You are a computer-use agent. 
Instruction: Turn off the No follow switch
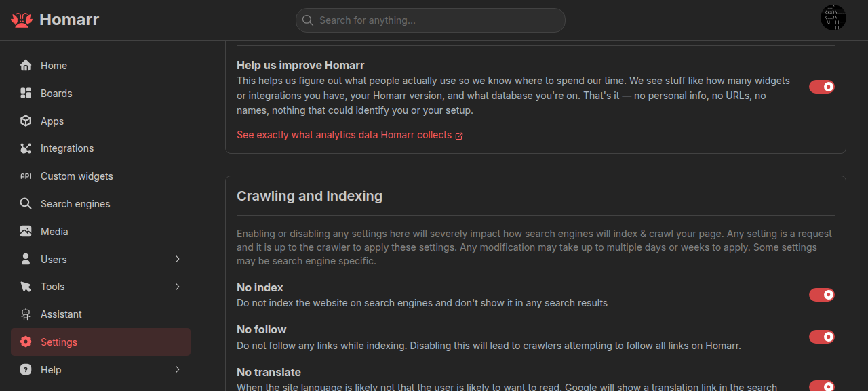tap(822, 337)
